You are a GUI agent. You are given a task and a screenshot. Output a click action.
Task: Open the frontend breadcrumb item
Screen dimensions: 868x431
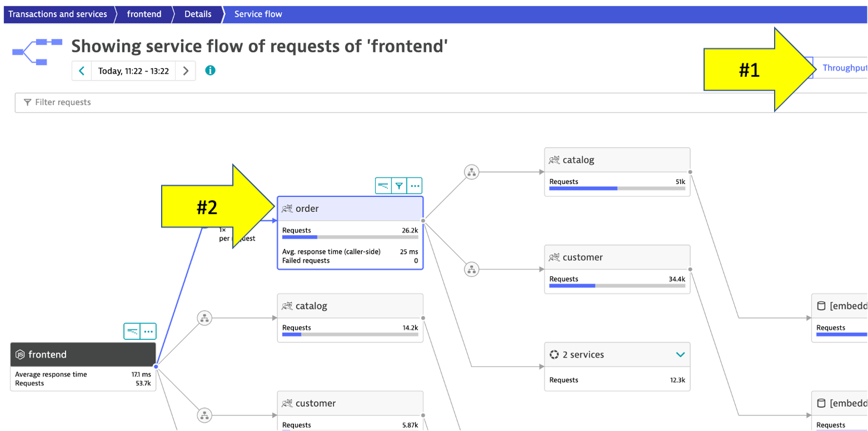coord(144,14)
